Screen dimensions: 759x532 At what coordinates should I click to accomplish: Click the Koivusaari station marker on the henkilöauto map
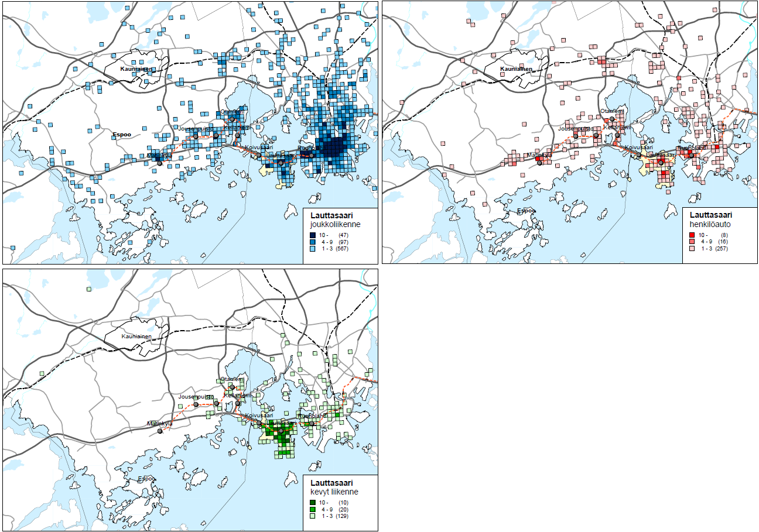coord(639,155)
